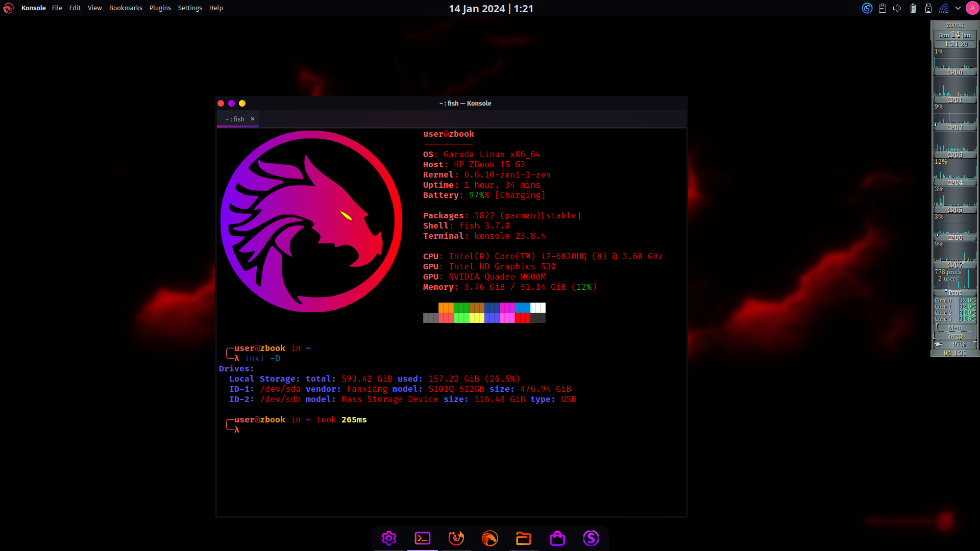980x551 pixels.
Task: Click the 'HP ZBook 15 G3' host text
Action: (x=489, y=165)
